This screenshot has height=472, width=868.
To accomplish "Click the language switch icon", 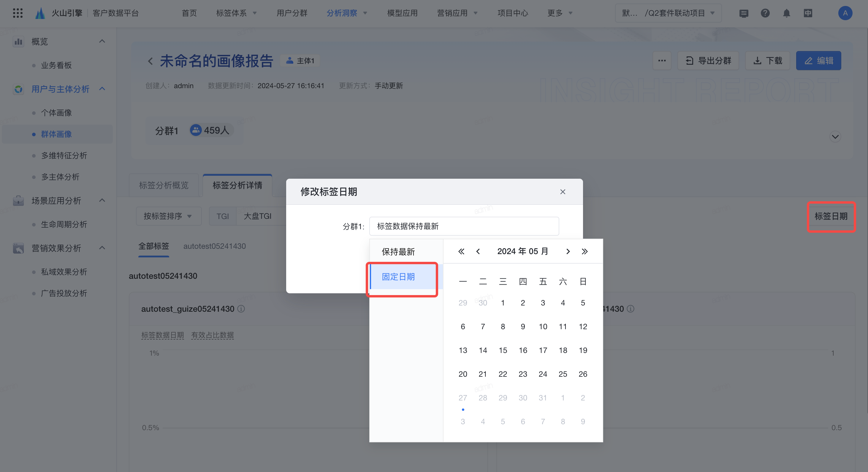I will tap(808, 13).
